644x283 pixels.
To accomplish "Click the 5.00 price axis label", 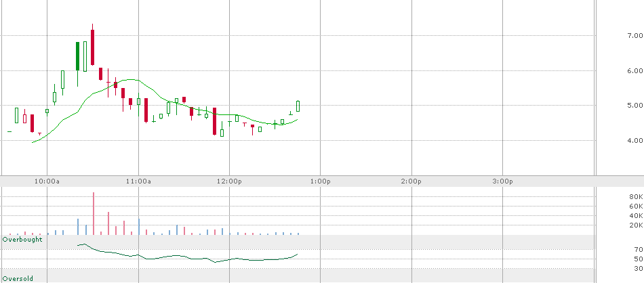I will click(x=635, y=106).
